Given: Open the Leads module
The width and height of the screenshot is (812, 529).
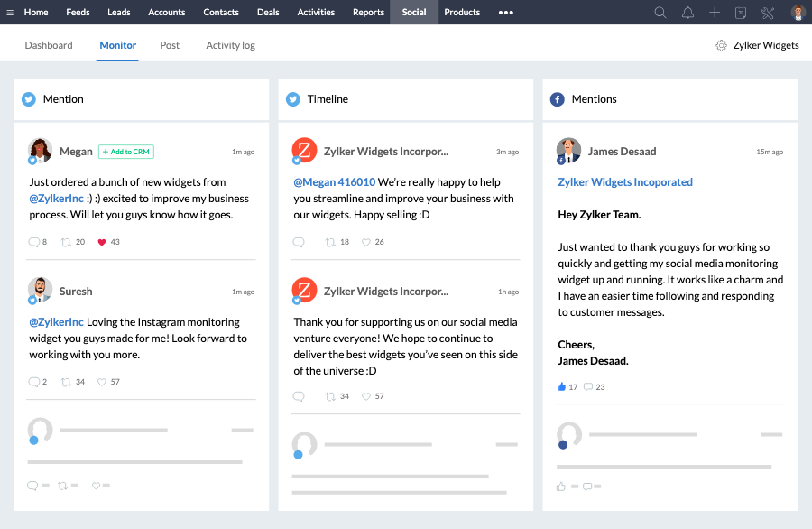Looking at the screenshot, I should coord(118,12).
